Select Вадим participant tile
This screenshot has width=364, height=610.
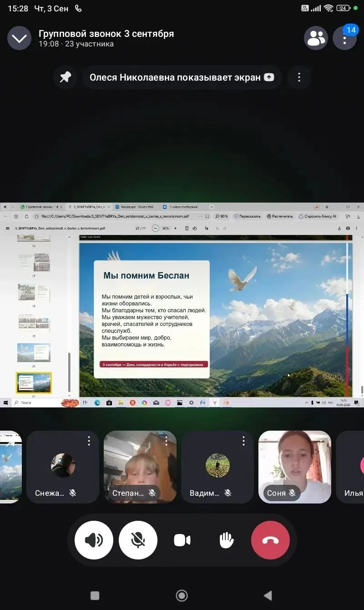(x=217, y=467)
